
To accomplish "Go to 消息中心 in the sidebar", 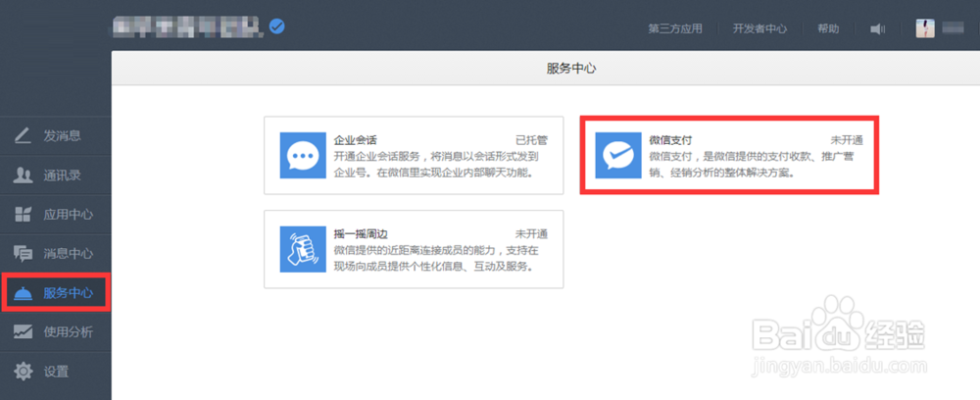I will point(56,253).
